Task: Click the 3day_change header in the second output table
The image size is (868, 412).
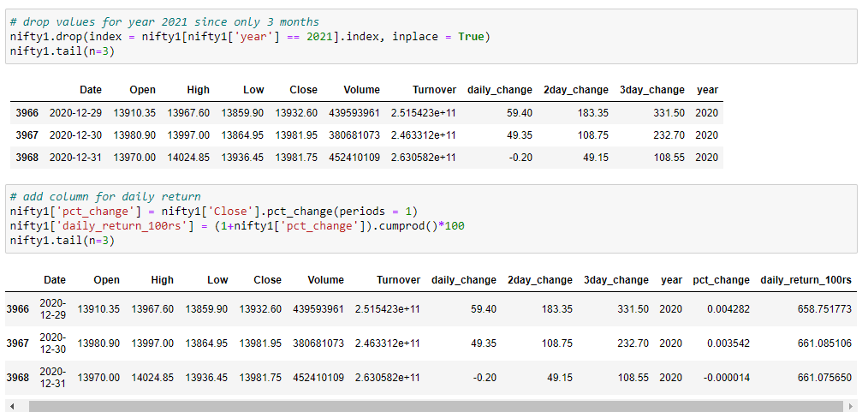Action: (616, 279)
